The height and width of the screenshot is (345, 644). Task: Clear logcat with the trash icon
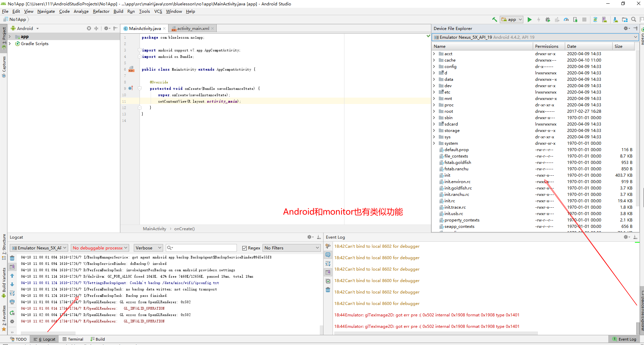[x=12, y=258]
